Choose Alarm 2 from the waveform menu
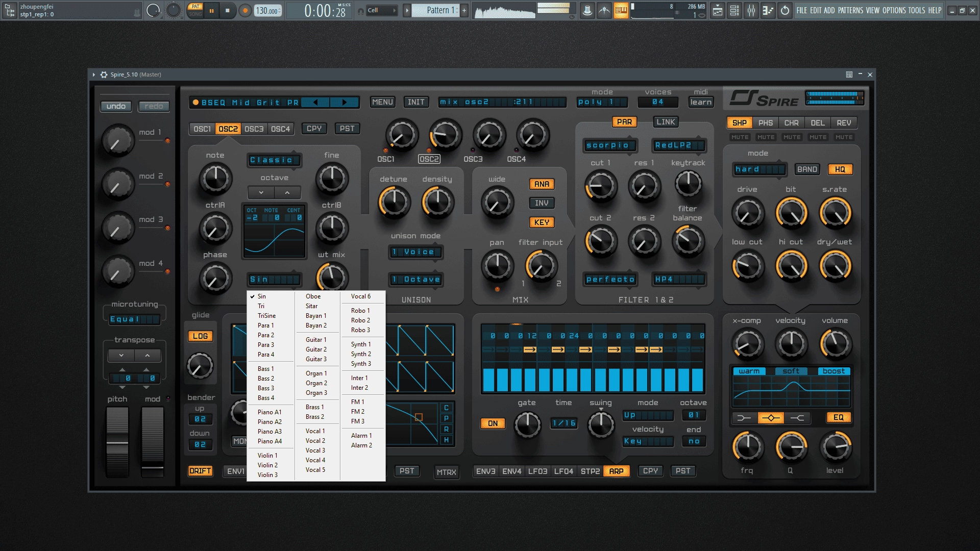This screenshot has width=980, height=551. coord(361,445)
